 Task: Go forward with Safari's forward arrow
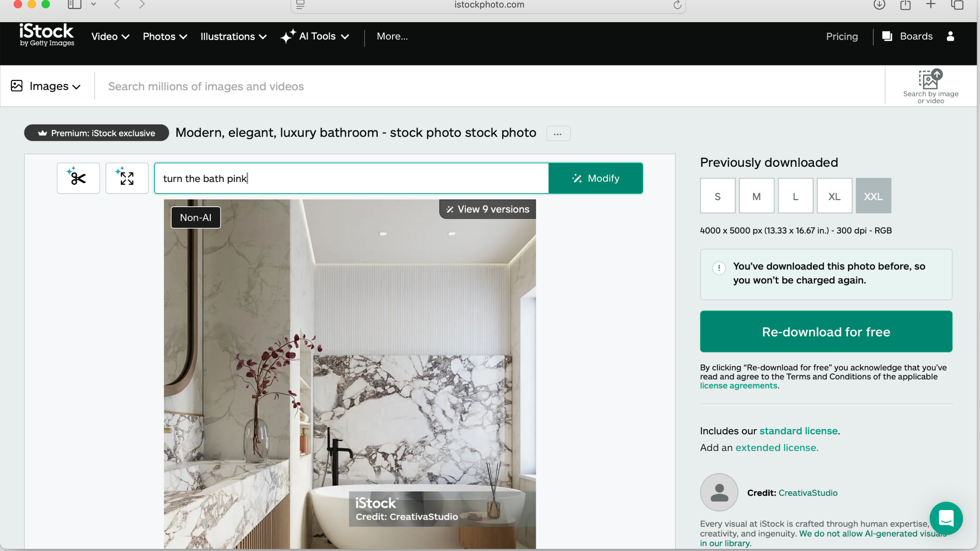click(x=142, y=5)
